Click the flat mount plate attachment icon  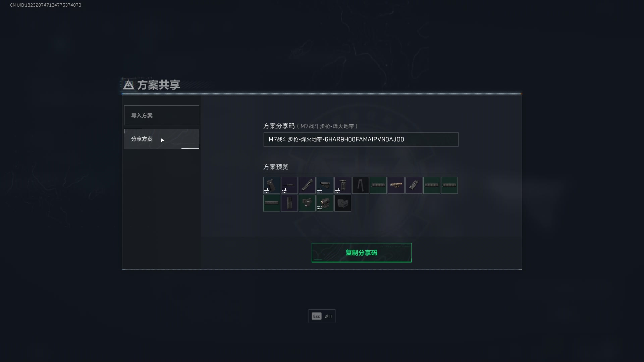click(x=414, y=185)
